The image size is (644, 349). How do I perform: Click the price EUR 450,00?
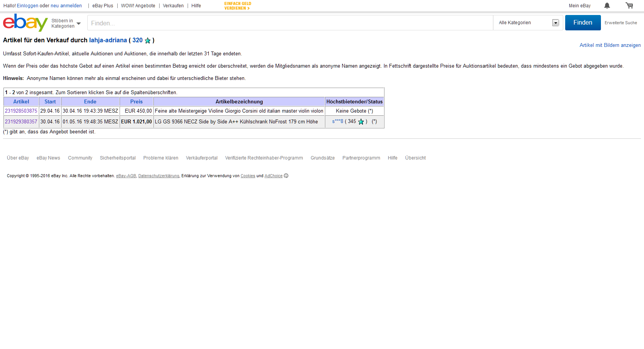coord(138,111)
